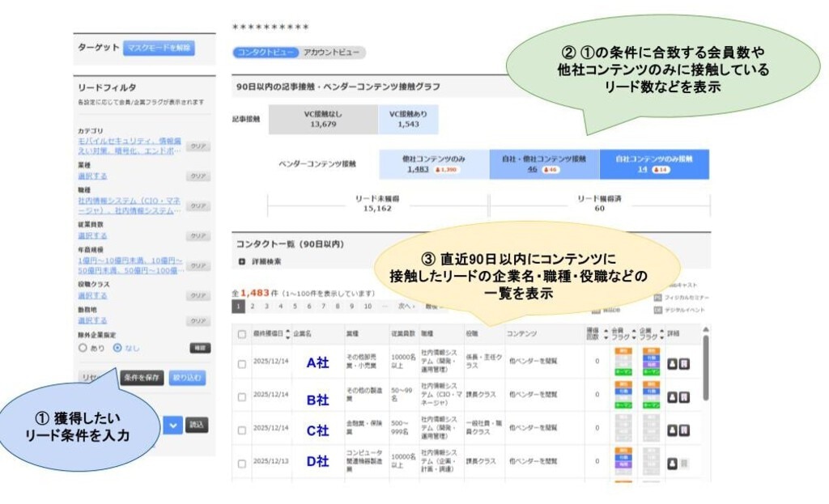The width and height of the screenshot is (829, 504).
Task: Sort by 最終獲得日 column arrows
Action: 287,333
